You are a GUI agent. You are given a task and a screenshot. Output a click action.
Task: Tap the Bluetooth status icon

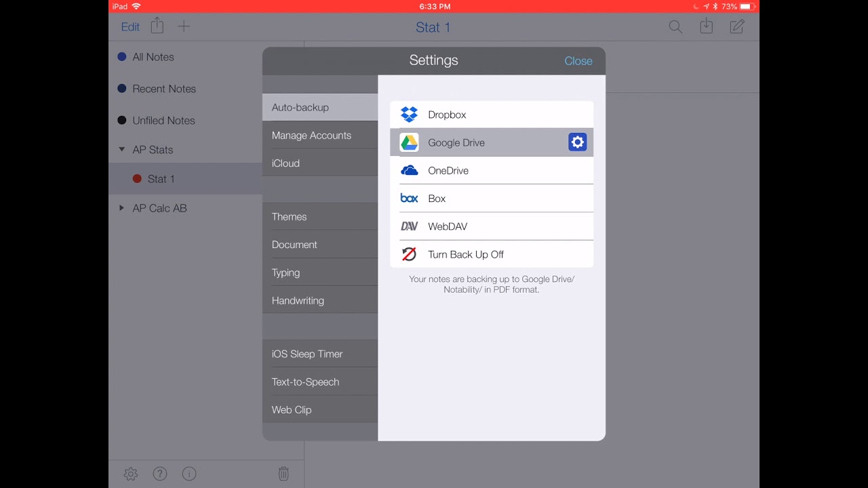(715, 6)
